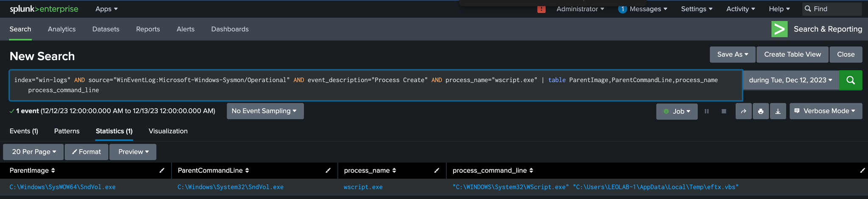Click the Splunk enterprise logo
This screenshot has width=868, height=199.
pyautogui.click(x=44, y=9)
